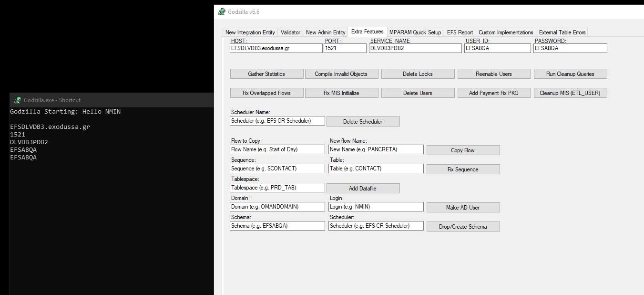The width and height of the screenshot is (644, 295).
Task: Click the Add Payment Fix PKG button
Action: (493, 93)
